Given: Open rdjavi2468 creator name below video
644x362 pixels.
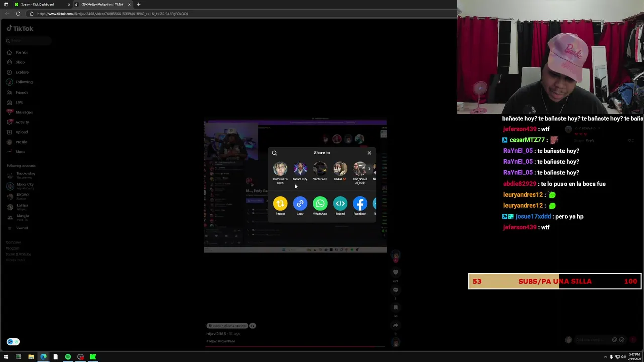Looking at the screenshot, I should click(216, 334).
